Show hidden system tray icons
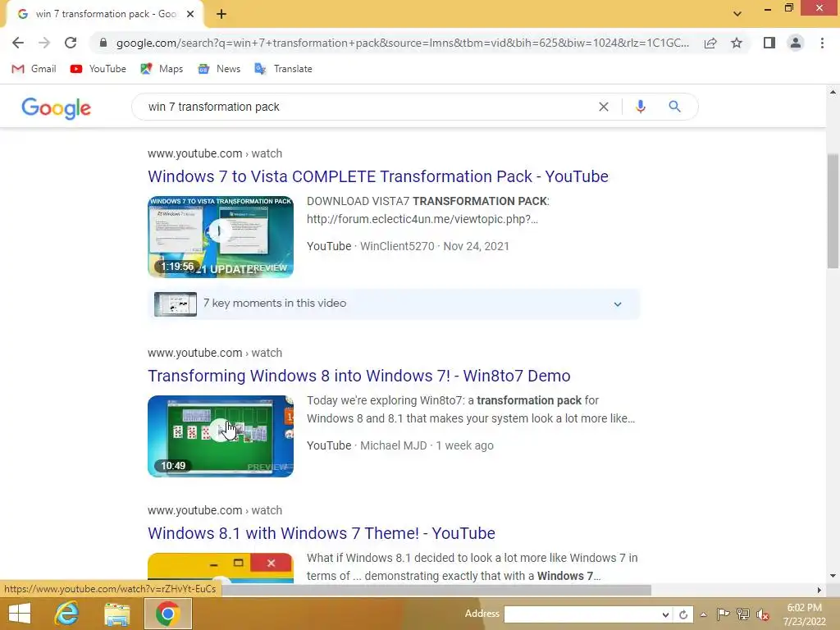 click(703, 614)
